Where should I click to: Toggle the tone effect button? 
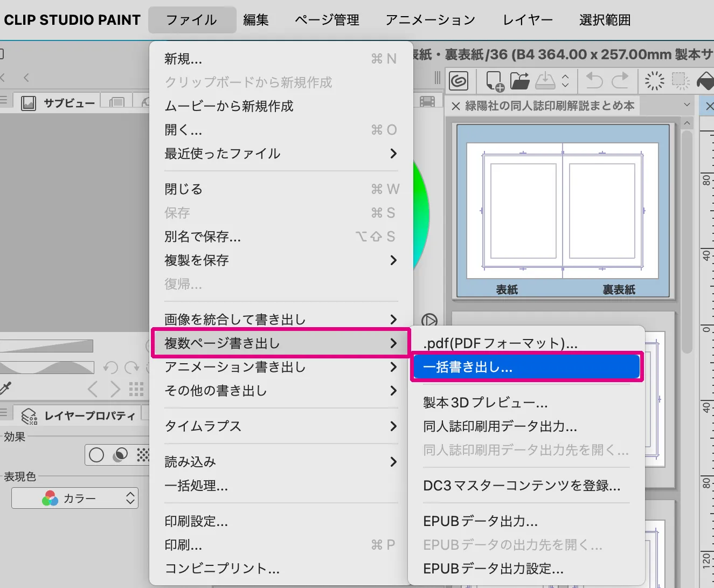click(x=120, y=455)
